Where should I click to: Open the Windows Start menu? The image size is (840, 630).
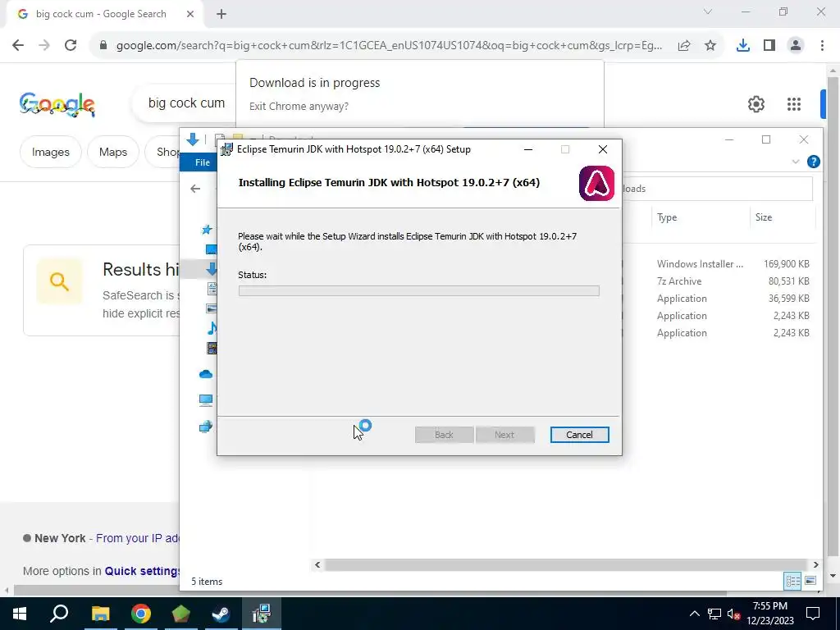pos(20,614)
